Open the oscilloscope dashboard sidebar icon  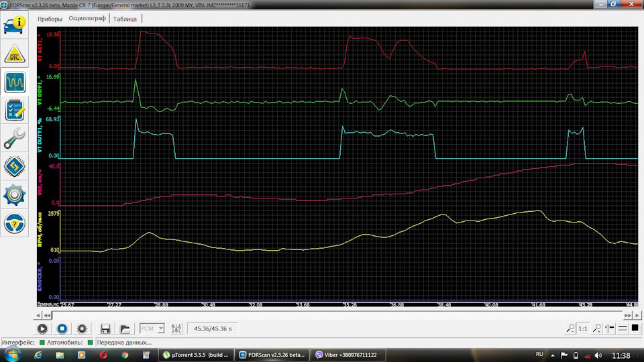click(15, 82)
